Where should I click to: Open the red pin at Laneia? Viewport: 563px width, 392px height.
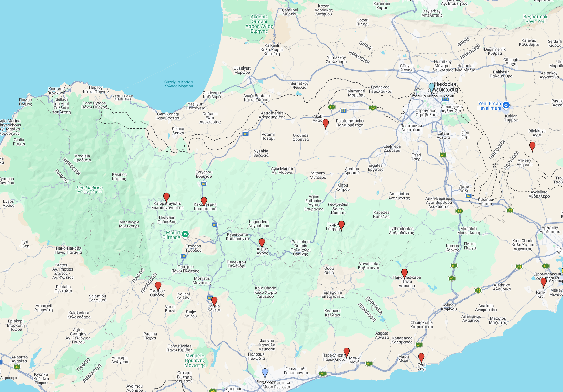coord(214,302)
